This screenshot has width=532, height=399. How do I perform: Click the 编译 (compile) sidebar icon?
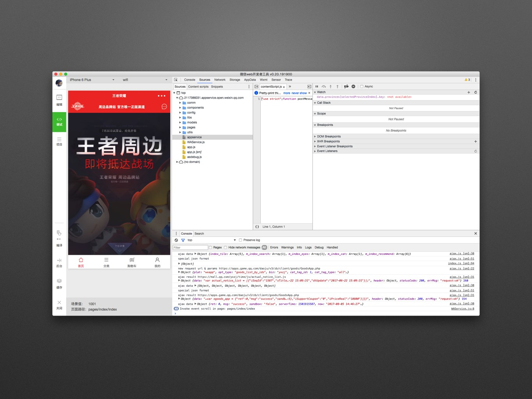click(59, 238)
